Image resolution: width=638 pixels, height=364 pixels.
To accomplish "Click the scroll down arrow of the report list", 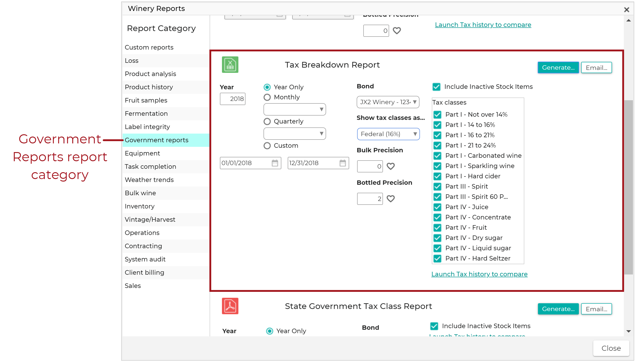I will coord(628,331).
